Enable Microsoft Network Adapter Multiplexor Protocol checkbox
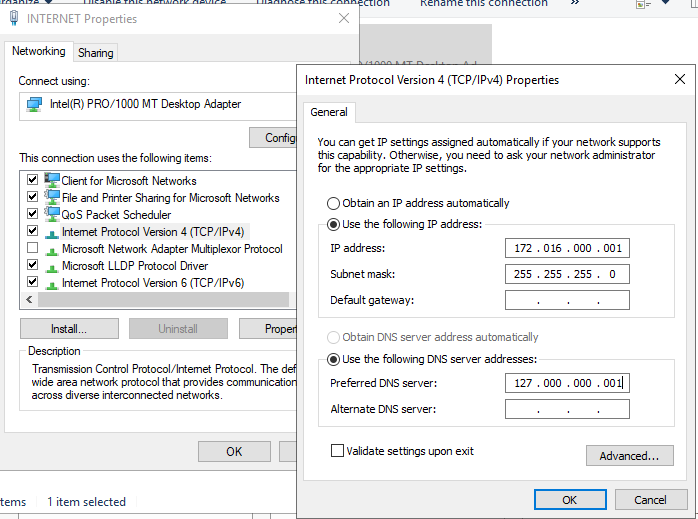This screenshot has height=519, width=698. (x=32, y=247)
